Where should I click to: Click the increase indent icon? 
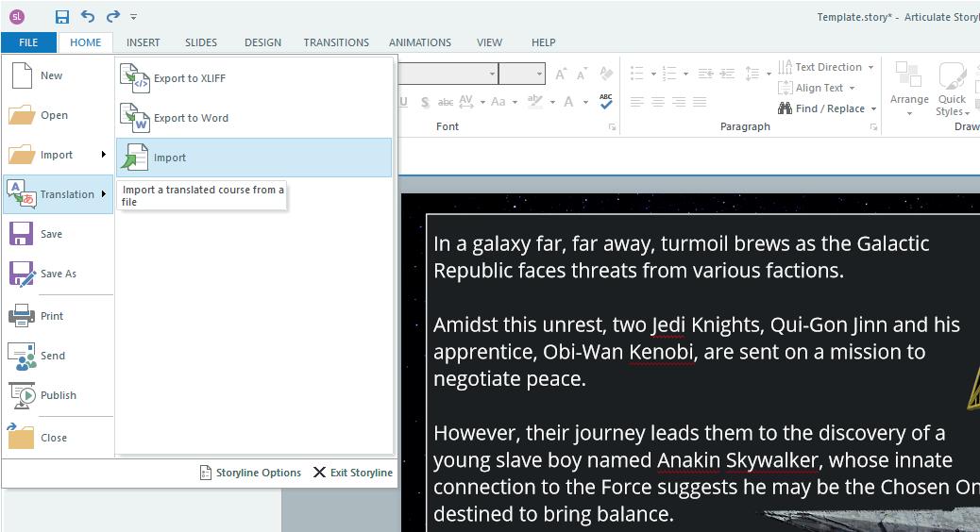pyautogui.click(x=727, y=74)
